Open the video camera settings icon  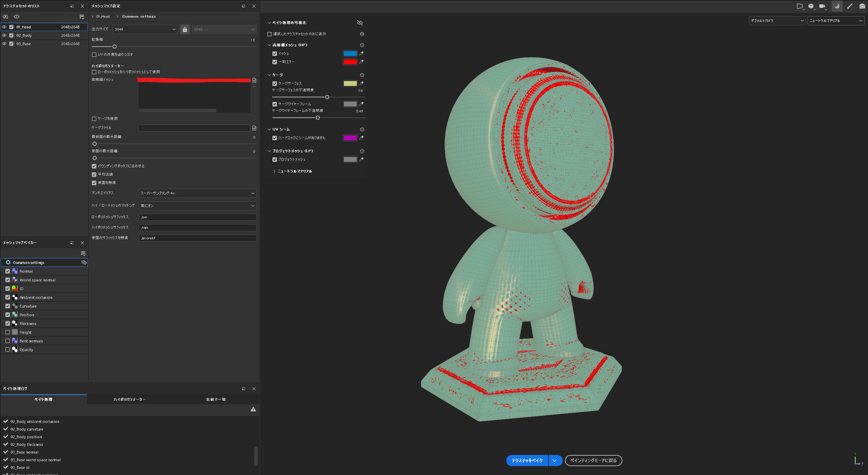point(822,6)
